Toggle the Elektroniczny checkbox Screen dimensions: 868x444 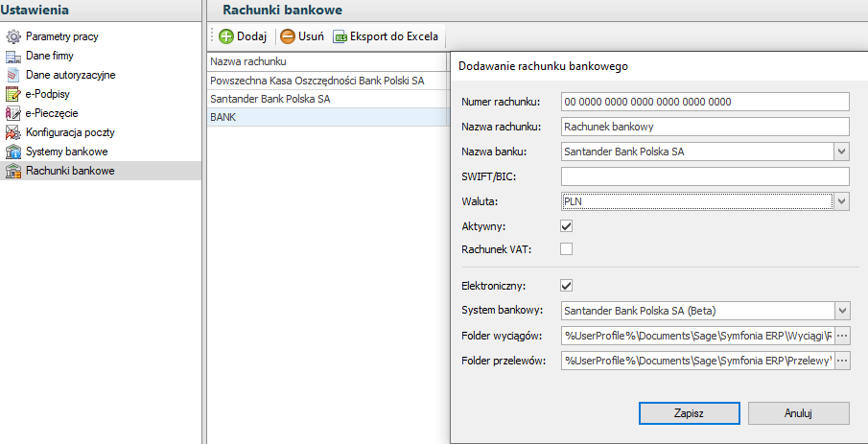[x=566, y=285]
